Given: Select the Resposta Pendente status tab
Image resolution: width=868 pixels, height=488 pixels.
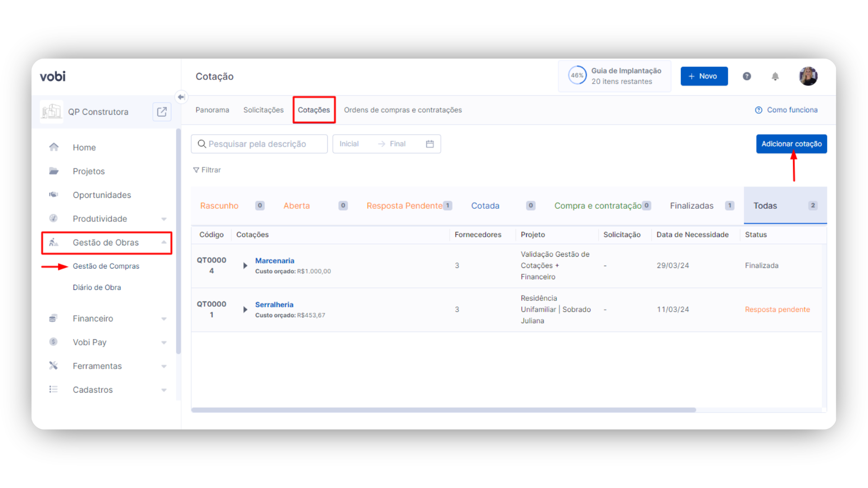Looking at the screenshot, I should coord(404,206).
